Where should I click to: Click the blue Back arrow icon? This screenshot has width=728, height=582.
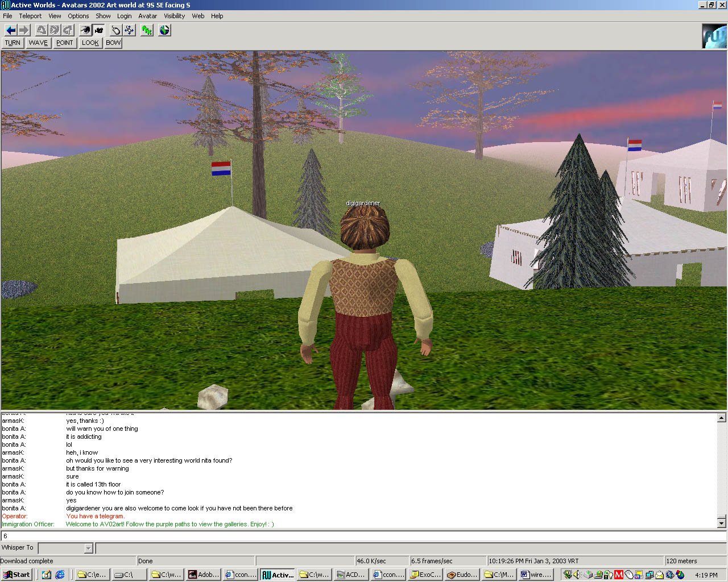point(11,30)
